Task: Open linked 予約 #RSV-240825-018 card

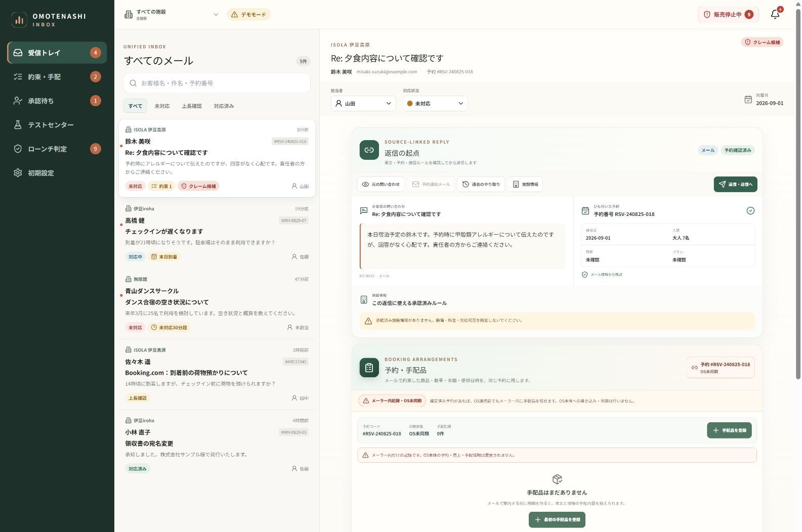Action: [721, 368]
